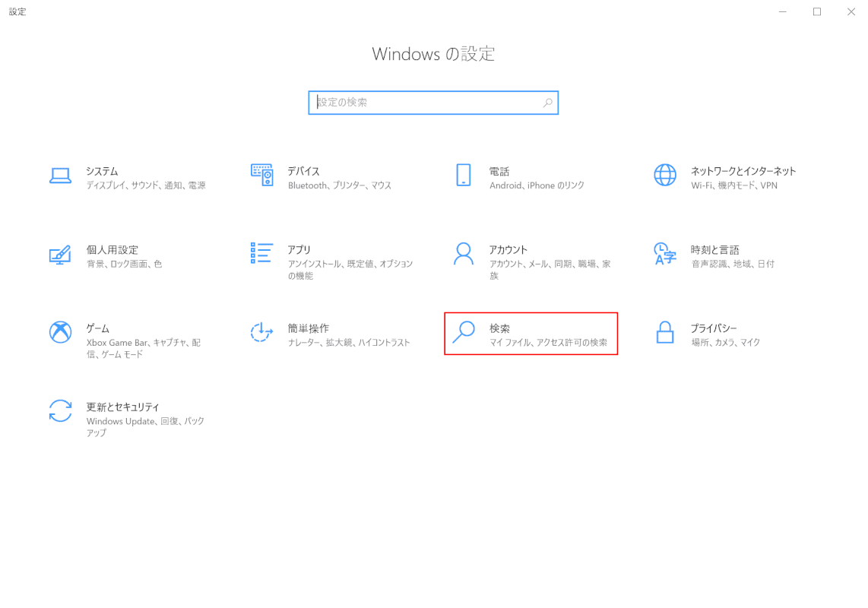
Task: Open the 検索 settings title
Action: tap(499, 328)
